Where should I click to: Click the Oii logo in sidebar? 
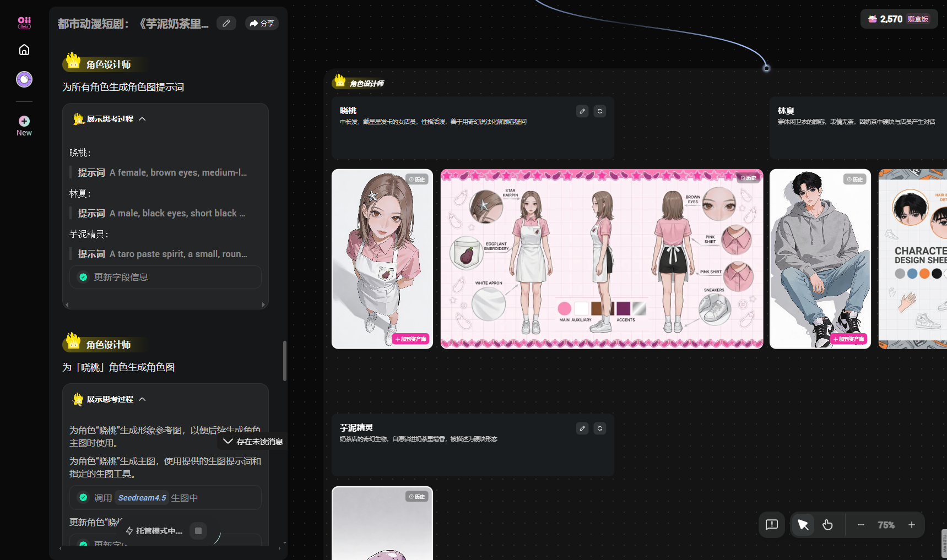point(24,22)
